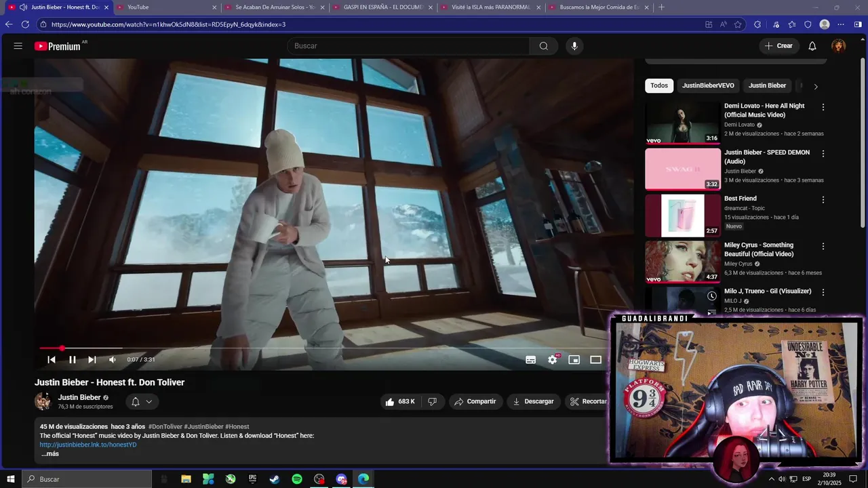Select the JustinBieberVEVO filter chip
868x488 pixels.
[708, 86]
